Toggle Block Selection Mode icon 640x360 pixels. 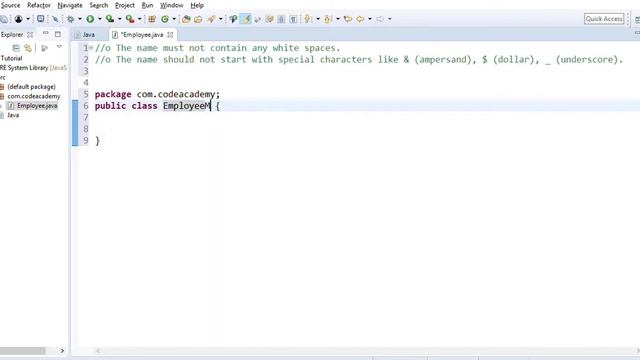click(x=281, y=19)
